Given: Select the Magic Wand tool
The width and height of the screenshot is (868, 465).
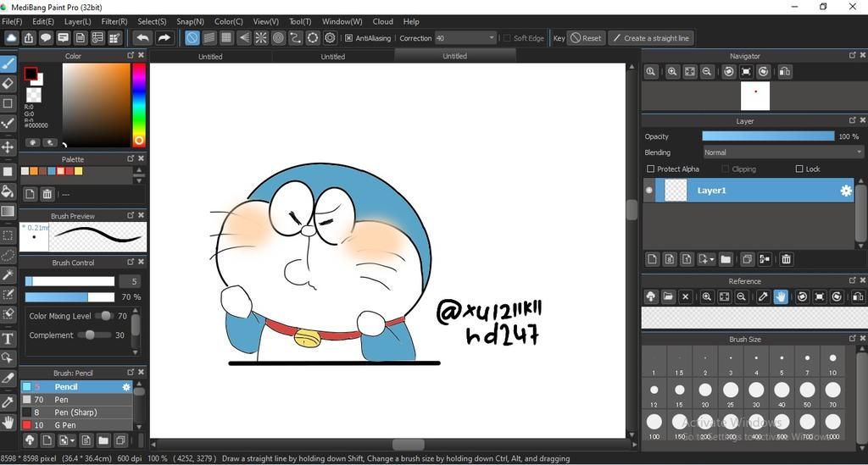Looking at the screenshot, I should tap(8, 274).
